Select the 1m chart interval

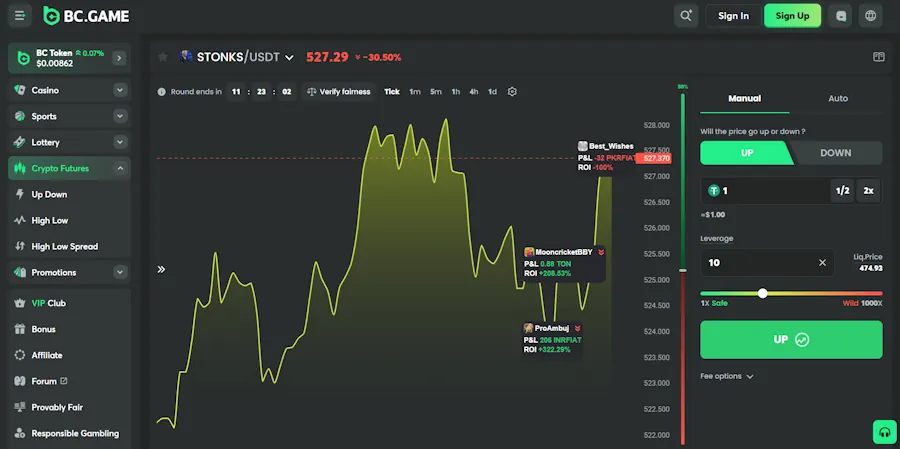pos(414,92)
